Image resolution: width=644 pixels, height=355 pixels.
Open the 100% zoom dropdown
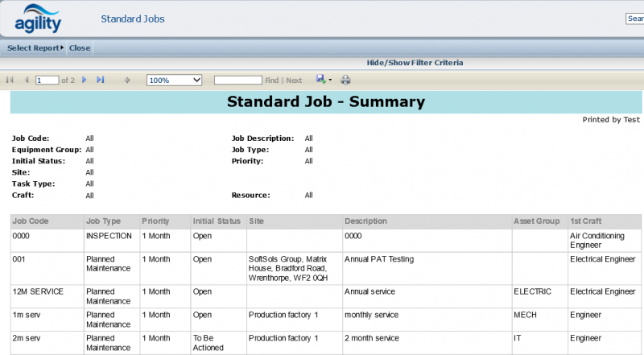174,80
